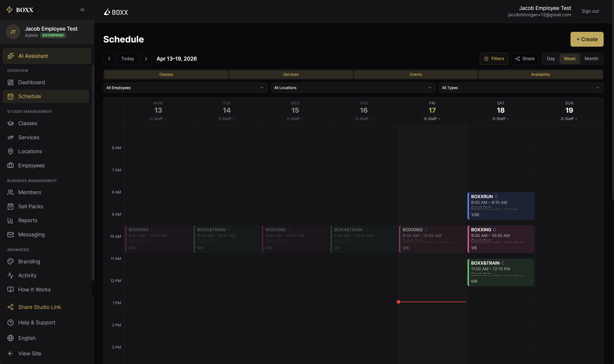The image size is (614, 364).
Task: Open Saturday BOXXRUN 8:00 AM class
Action: click(501, 206)
